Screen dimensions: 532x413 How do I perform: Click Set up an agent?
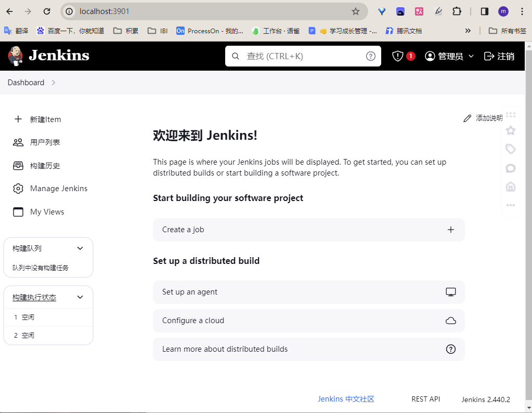click(x=309, y=292)
